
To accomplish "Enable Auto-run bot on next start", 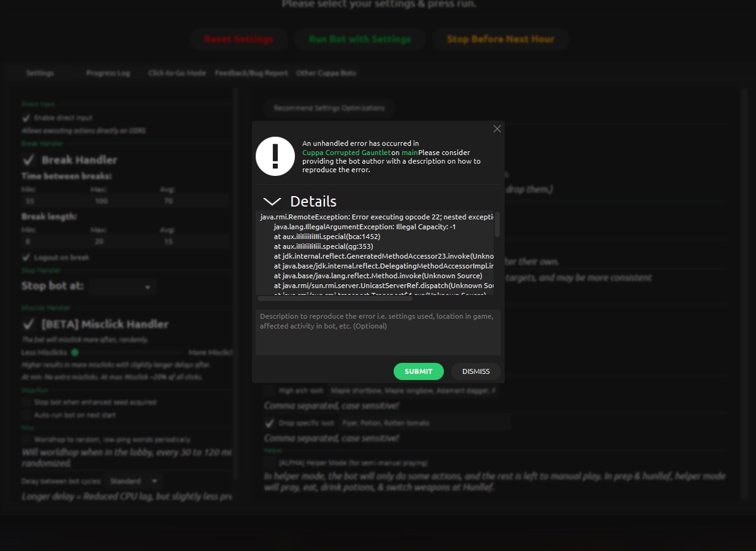I will pyautogui.click(x=26, y=414).
